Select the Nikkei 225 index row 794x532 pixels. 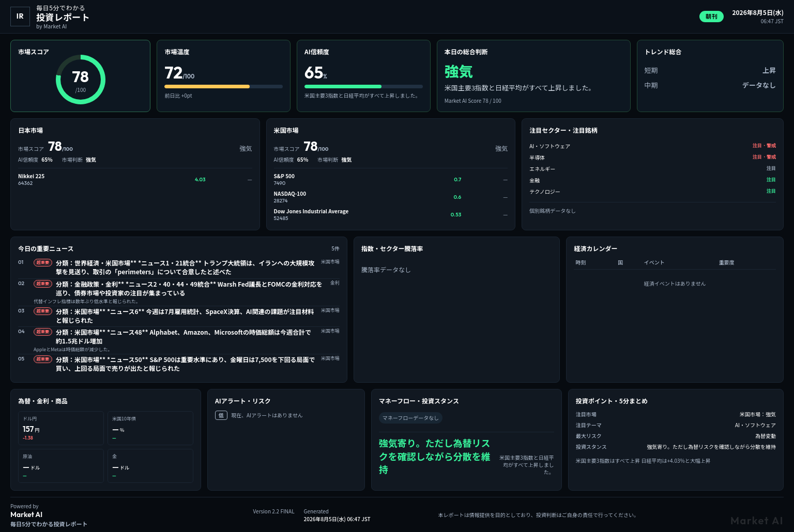[135, 180]
